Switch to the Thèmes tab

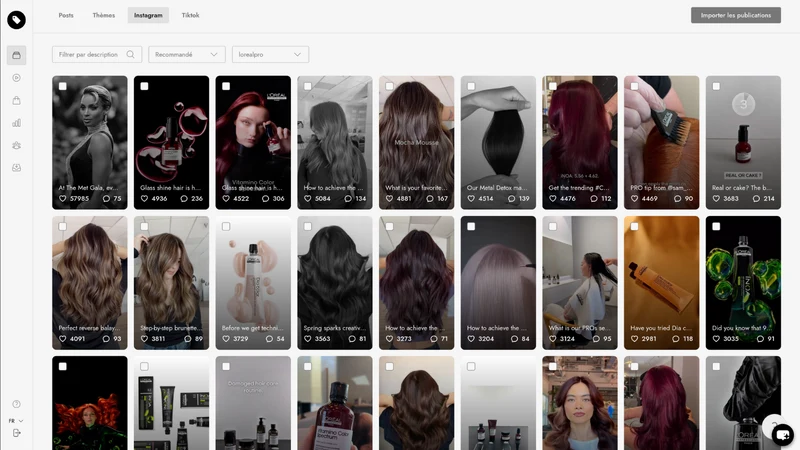pyautogui.click(x=104, y=15)
